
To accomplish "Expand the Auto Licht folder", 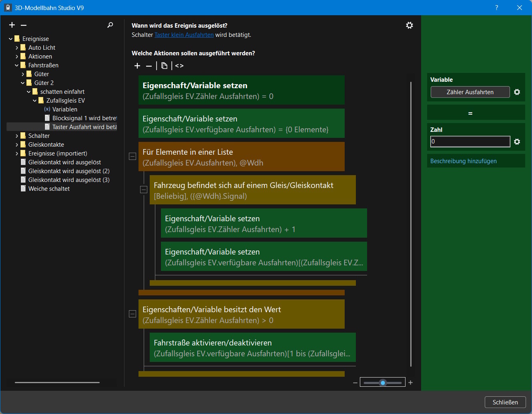I will point(17,48).
